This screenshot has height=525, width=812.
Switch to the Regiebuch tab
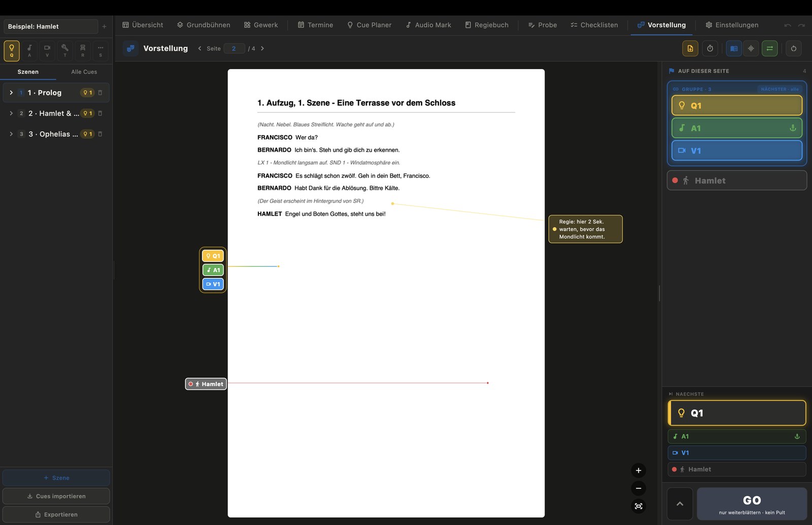point(487,25)
